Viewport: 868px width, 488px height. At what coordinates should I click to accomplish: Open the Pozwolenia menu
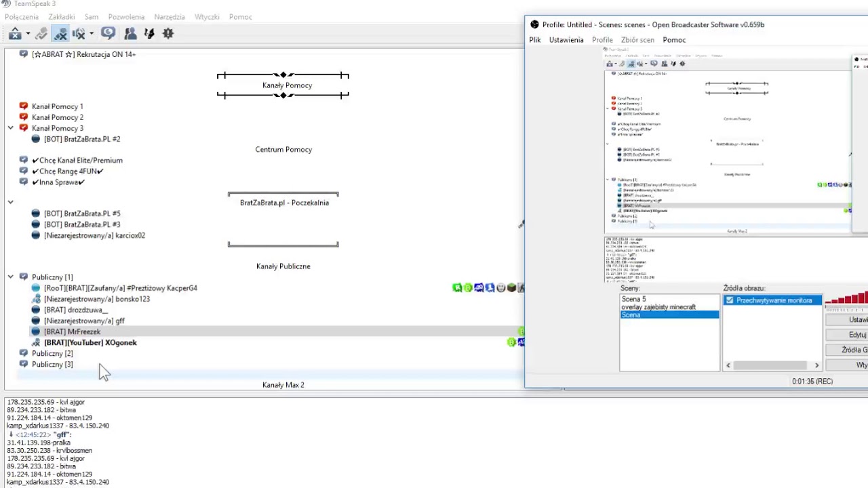tap(126, 17)
